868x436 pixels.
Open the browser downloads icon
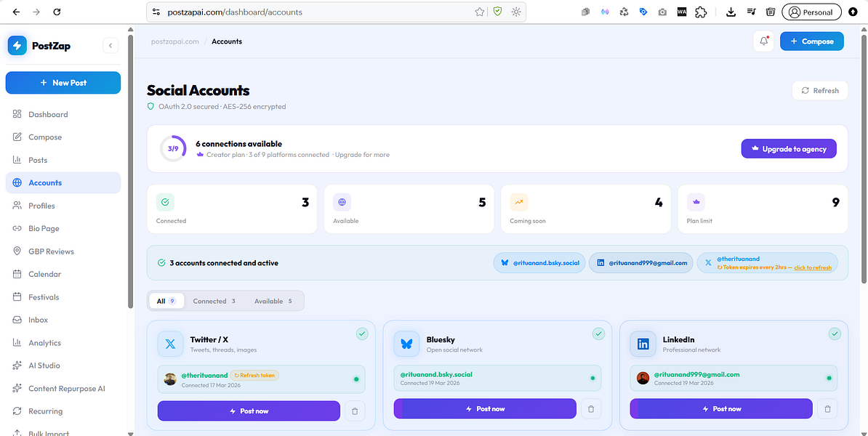coord(731,12)
